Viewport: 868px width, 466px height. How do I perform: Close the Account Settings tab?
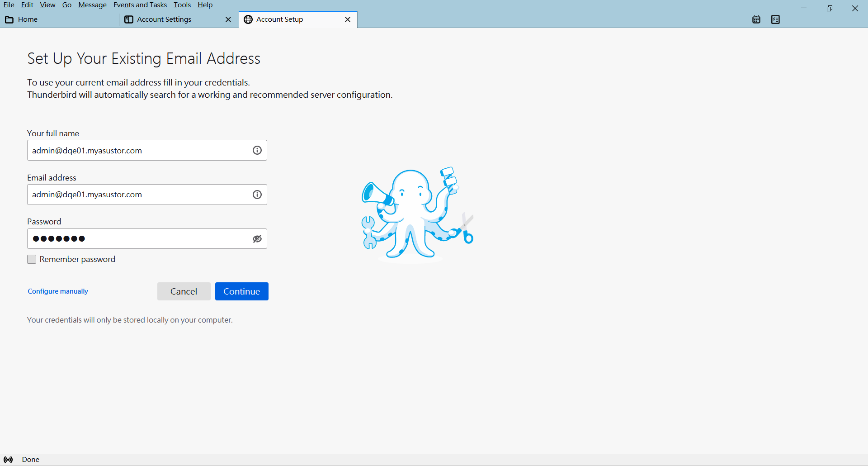tap(228, 19)
